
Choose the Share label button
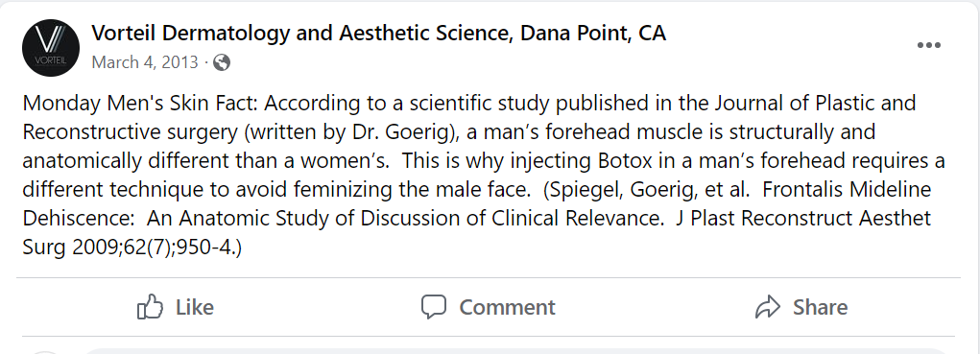click(x=820, y=307)
